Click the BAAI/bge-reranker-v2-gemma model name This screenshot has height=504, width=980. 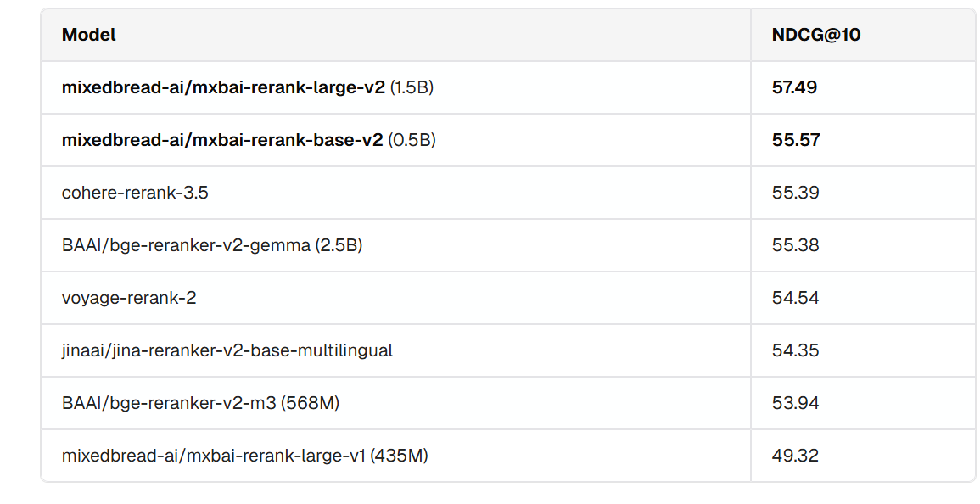(186, 245)
